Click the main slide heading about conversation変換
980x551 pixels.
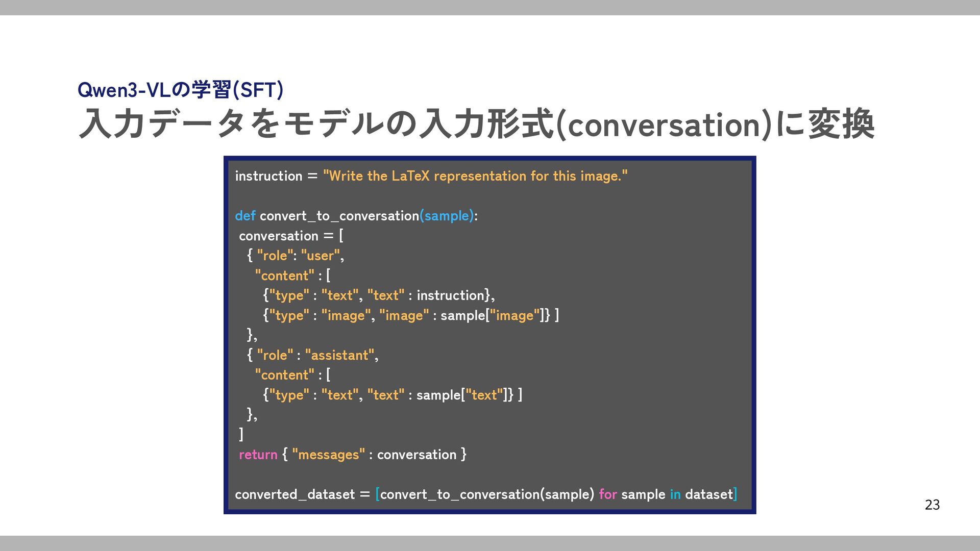click(476, 124)
